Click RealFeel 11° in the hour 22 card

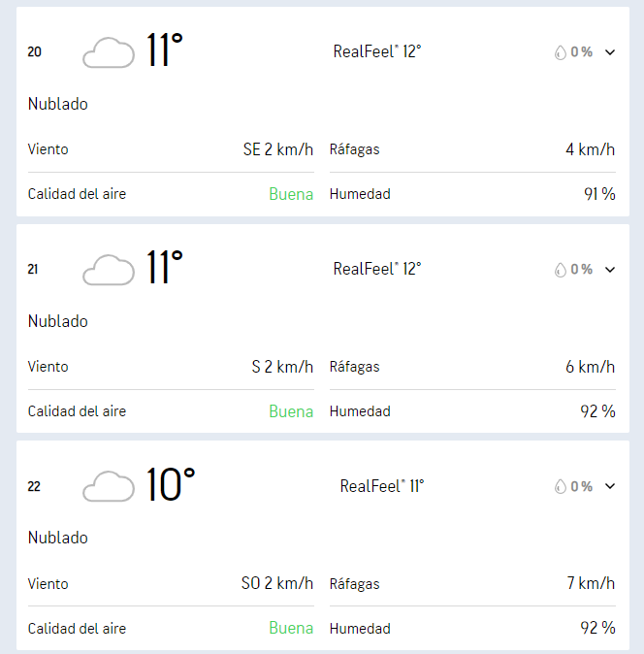[382, 486]
